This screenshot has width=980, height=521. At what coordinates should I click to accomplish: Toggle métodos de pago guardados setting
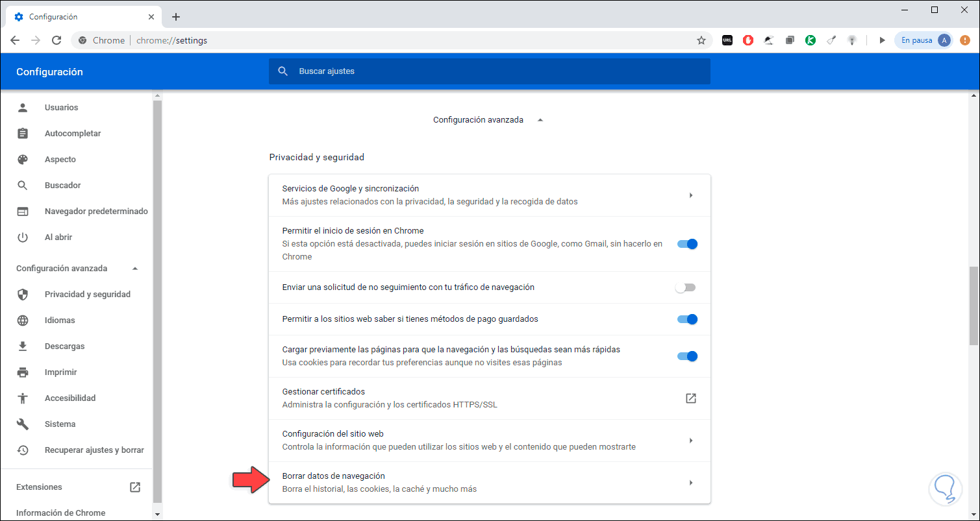[686, 319]
